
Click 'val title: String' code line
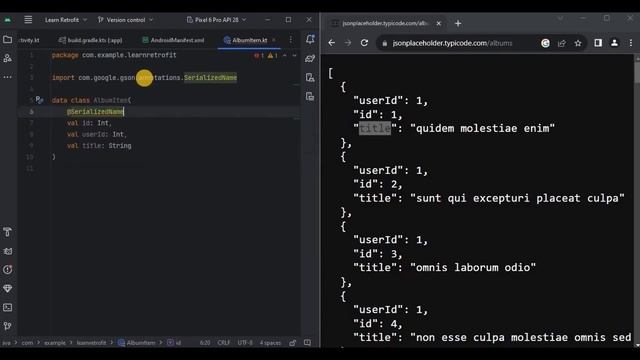[99, 146]
